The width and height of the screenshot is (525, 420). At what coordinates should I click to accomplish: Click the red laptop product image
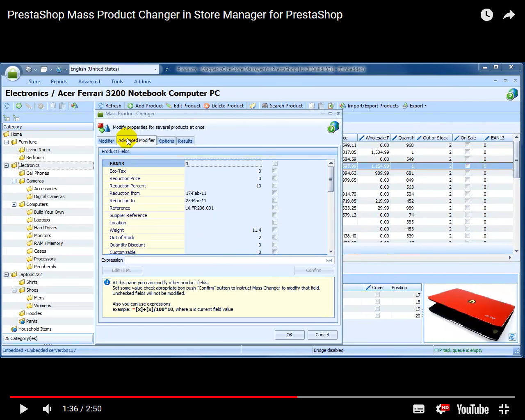(x=470, y=313)
